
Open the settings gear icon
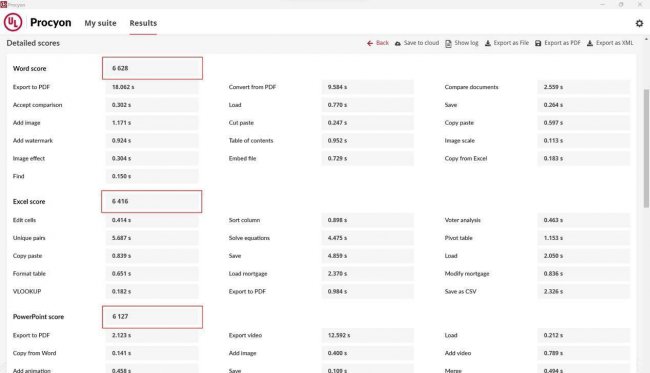tap(639, 23)
